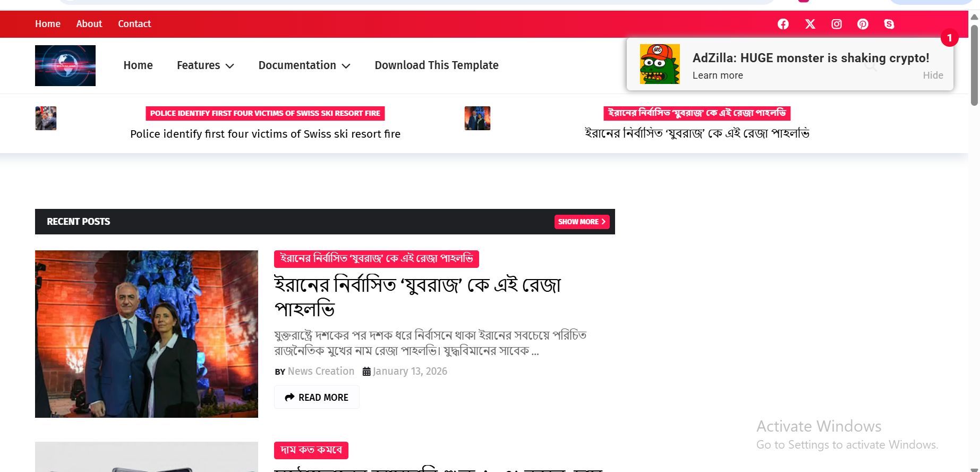The width and height of the screenshot is (980, 472).
Task: Expand the Features dropdown menu
Action: [206, 65]
